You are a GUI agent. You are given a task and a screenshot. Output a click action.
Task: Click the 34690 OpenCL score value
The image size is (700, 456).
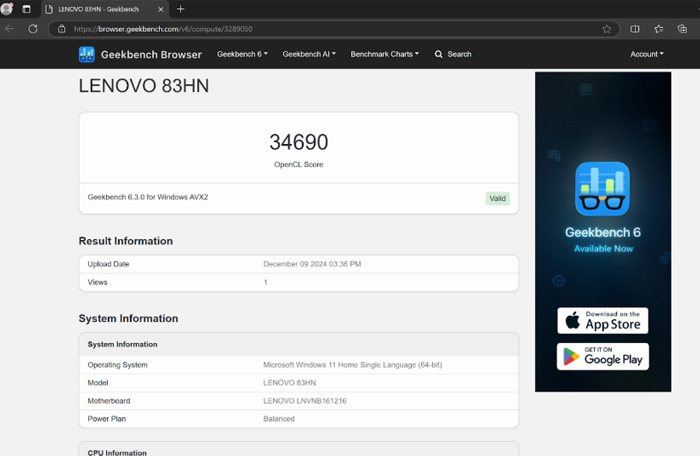pos(299,142)
